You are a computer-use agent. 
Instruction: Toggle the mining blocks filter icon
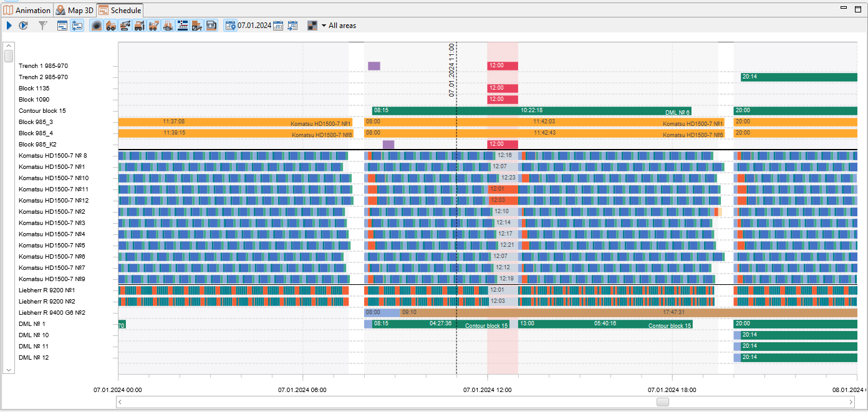tap(97, 26)
